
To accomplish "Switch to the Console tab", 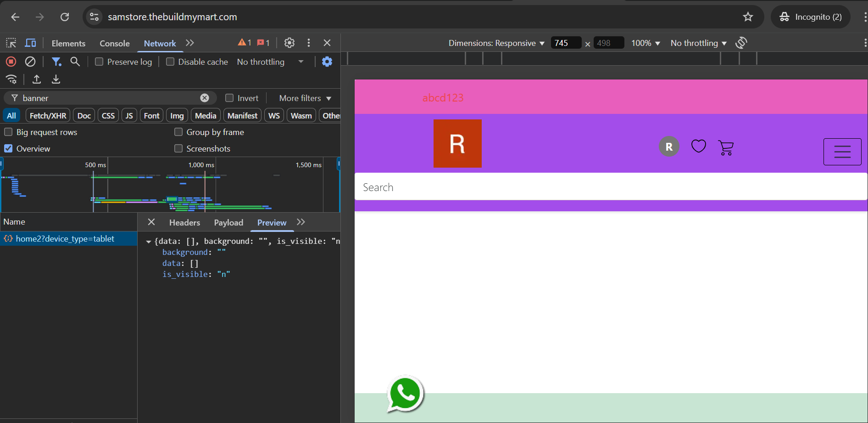I will coord(115,43).
